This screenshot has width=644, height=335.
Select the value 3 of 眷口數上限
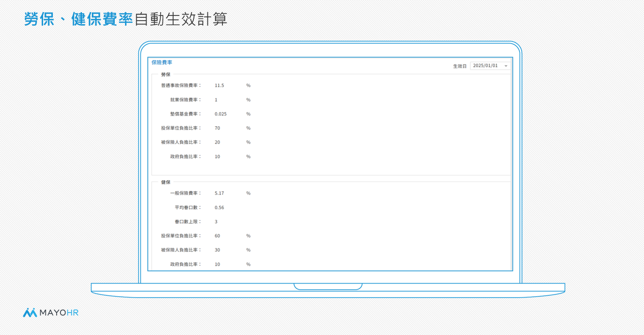[x=216, y=222]
